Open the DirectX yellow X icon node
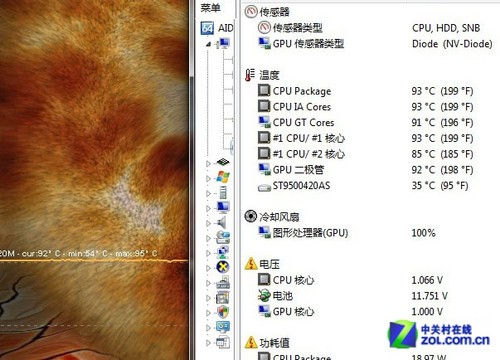The image size is (500, 360). click(x=223, y=267)
